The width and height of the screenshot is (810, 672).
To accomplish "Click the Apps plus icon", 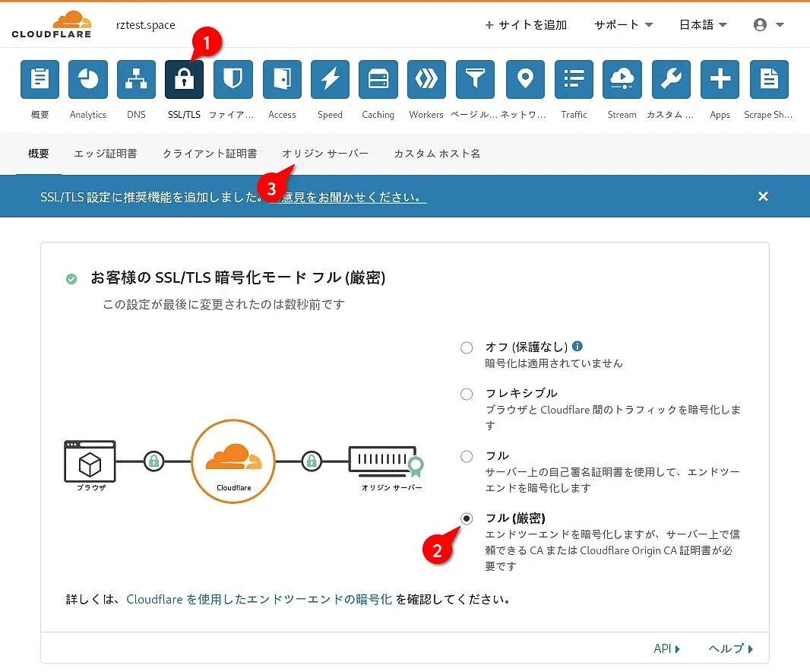I will pos(720,80).
